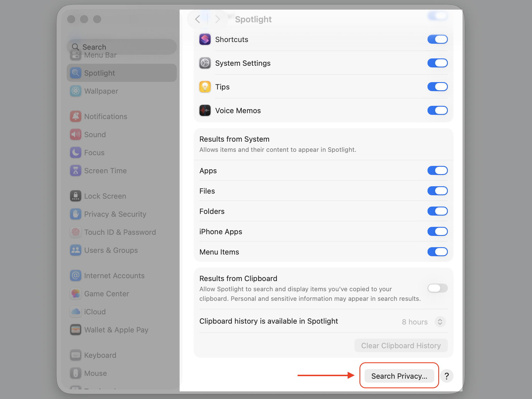This screenshot has height=399, width=532.
Task: Open Privacy & Security pane
Action: (x=122, y=214)
